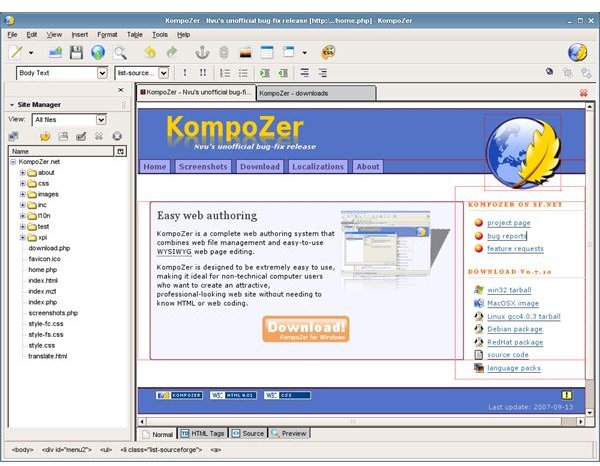Open the Form dropdown arrow

click(305, 53)
